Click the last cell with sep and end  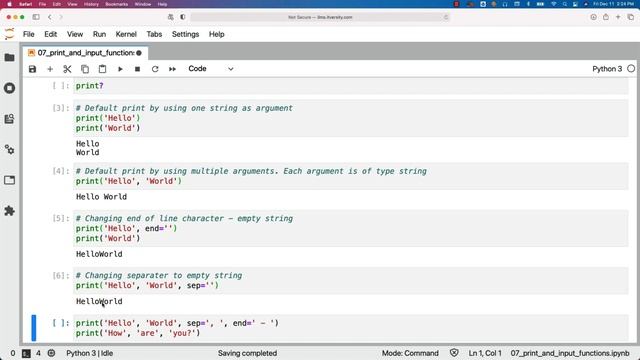[x=351, y=328]
